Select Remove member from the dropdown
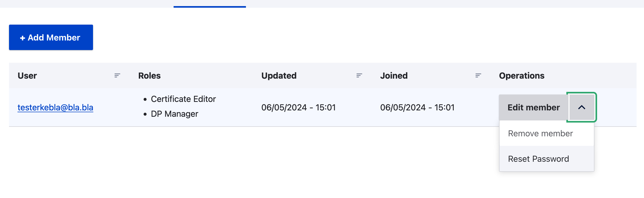The width and height of the screenshot is (644, 198). click(540, 133)
